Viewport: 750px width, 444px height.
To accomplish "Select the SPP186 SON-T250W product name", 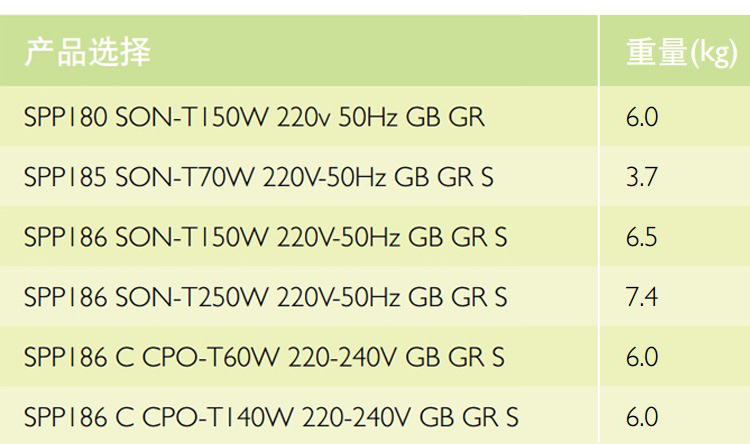I will point(265,297).
